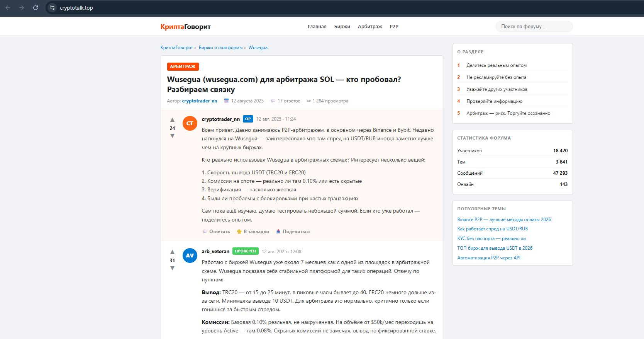Upvote arb_veteran's reply
The image size is (644, 339).
tap(172, 252)
